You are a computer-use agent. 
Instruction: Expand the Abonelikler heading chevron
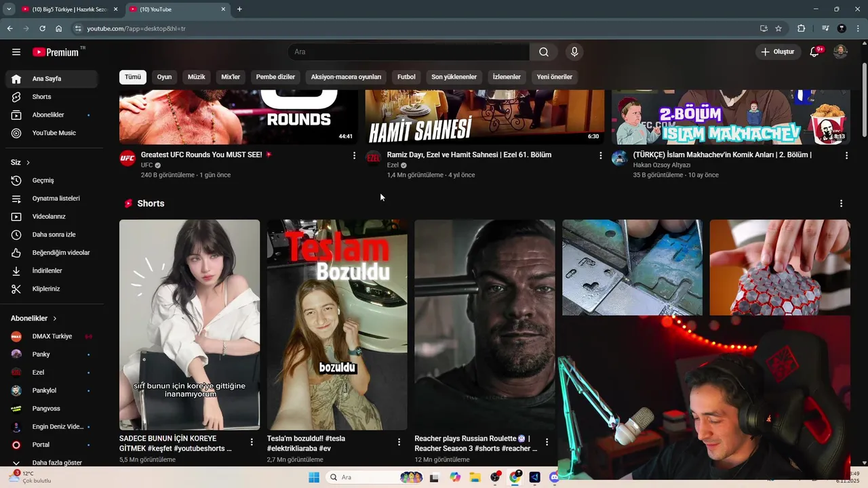pyautogui.click(x=55, y=319)
